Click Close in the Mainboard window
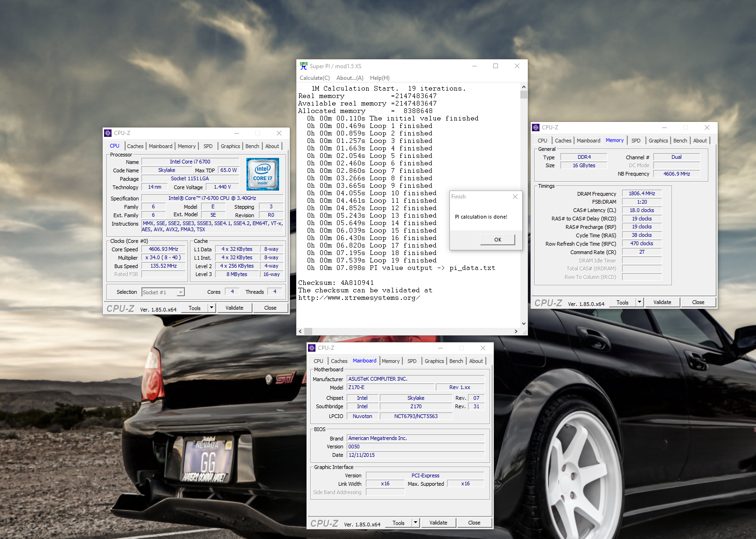This screenshot has height=539, width=756. coord(474,523)
